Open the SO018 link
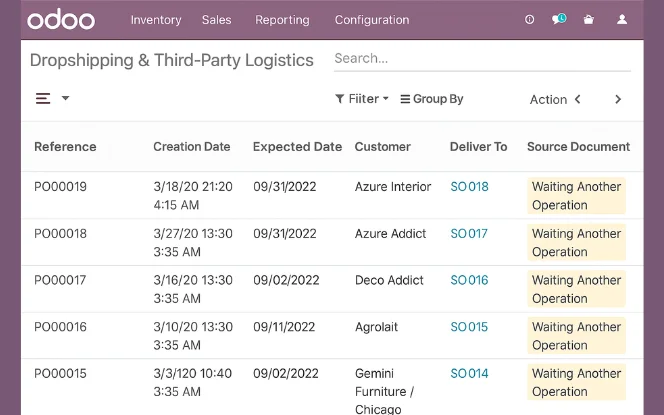Screen dimensions: 664x415 pos(469,187)
